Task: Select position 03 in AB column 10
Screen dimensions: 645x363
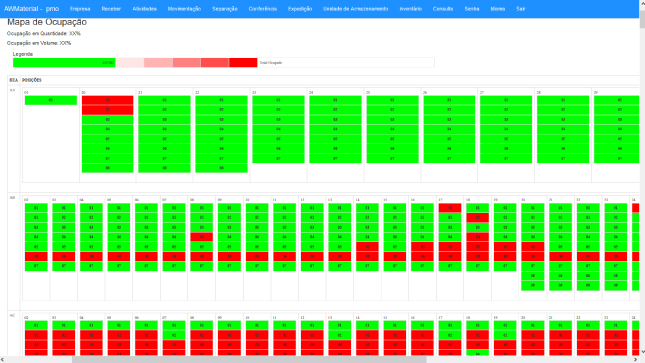Action: point(257,227)
